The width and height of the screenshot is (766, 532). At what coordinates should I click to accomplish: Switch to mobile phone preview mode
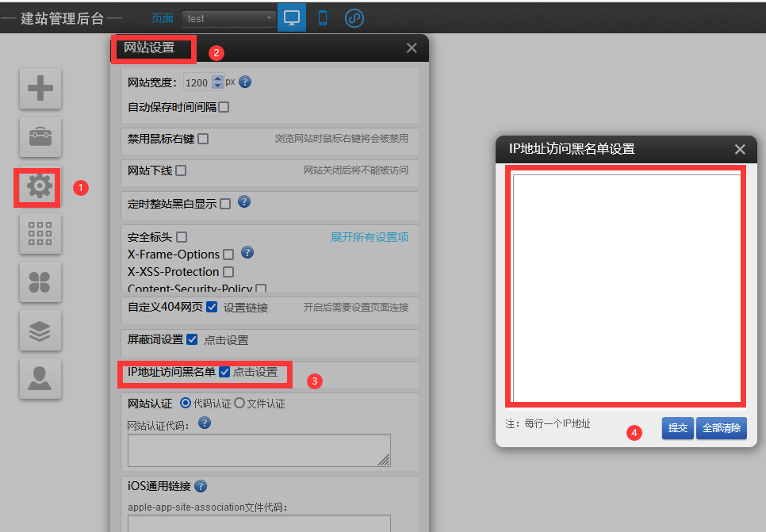pos(323,18)
